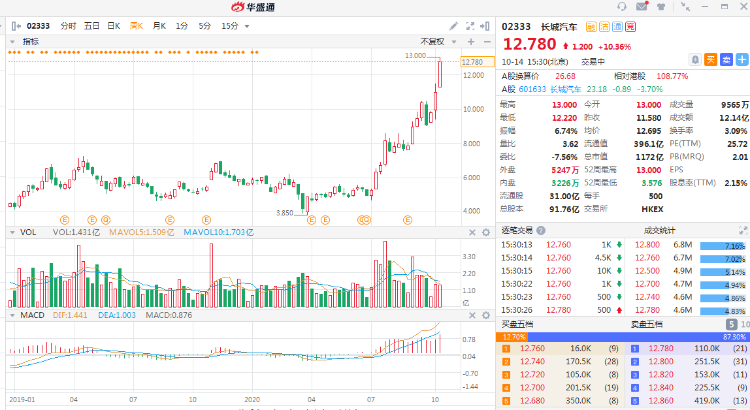
Task: Click stock code 02333 in chart toolbar
Action: (x=38, y=26)
